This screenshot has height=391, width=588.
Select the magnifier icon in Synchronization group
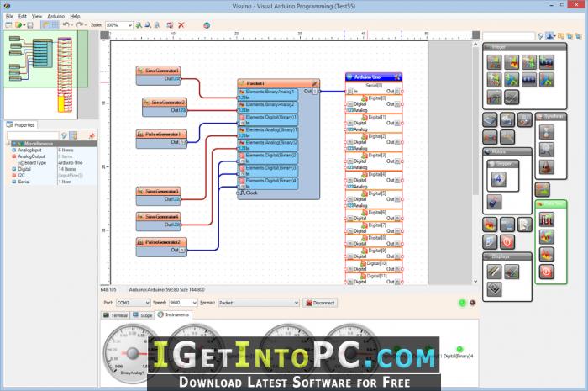[x=546, y=150]
